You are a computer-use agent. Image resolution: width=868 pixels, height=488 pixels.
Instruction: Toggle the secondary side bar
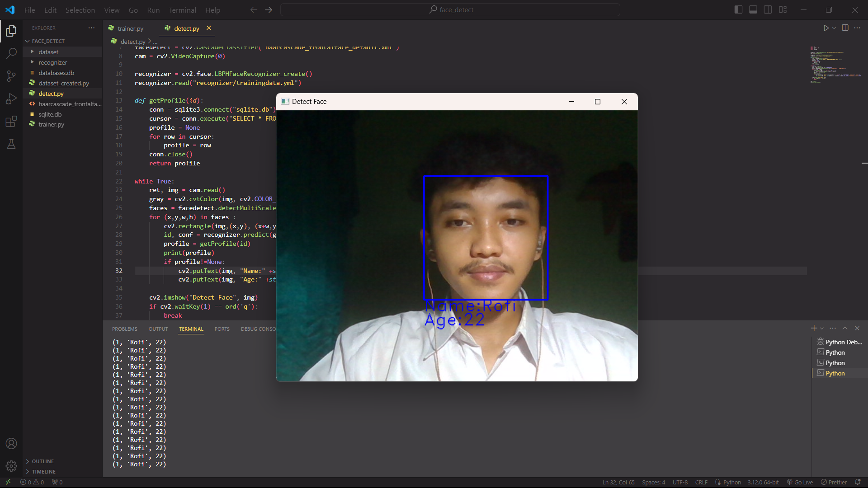(768, 10)
